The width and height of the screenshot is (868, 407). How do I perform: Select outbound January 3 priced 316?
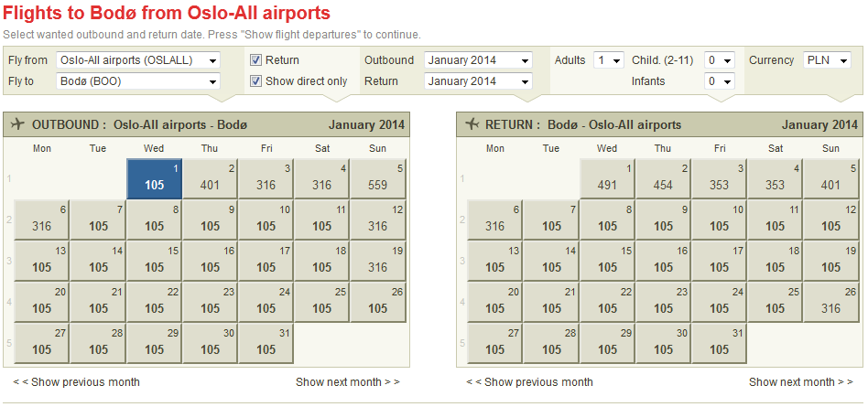[x=266, y=178]
